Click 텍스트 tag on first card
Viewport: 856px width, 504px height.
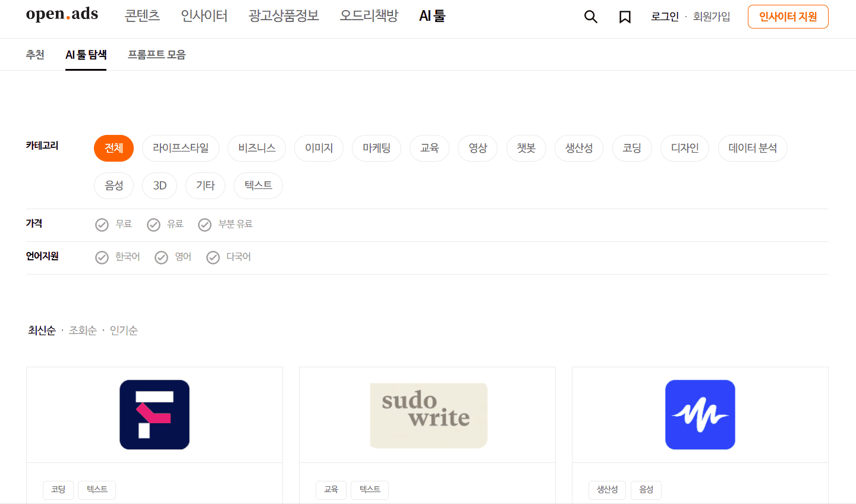click(x=97, y=490)
